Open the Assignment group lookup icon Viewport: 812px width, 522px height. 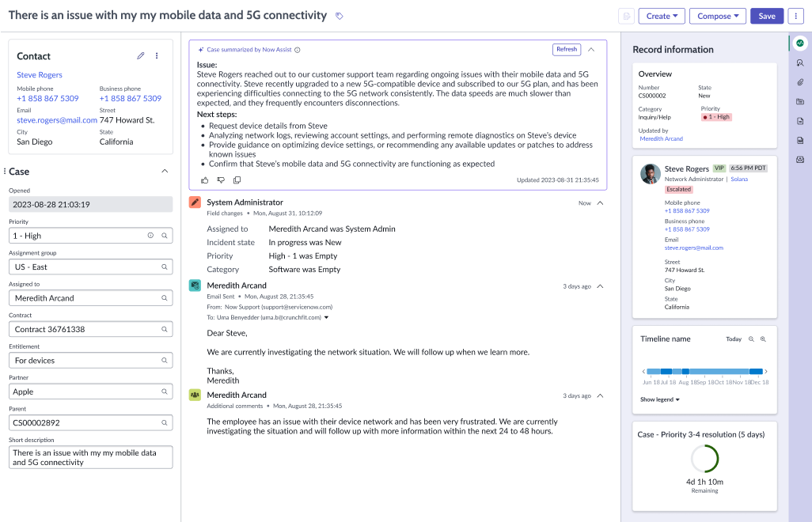coord(164,267)
